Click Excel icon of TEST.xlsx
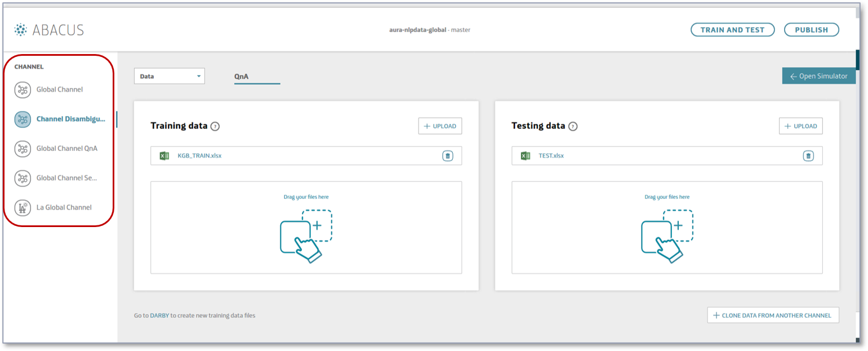 tap(526, 155)
